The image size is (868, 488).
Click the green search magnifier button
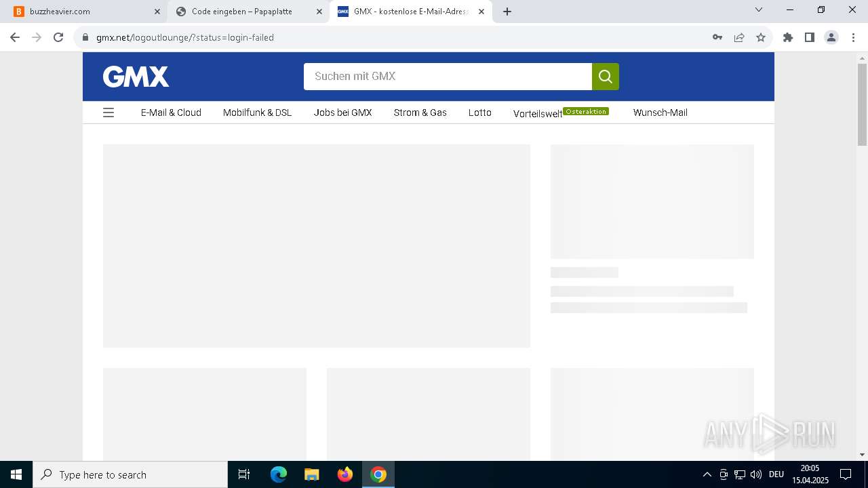(606, 77)
